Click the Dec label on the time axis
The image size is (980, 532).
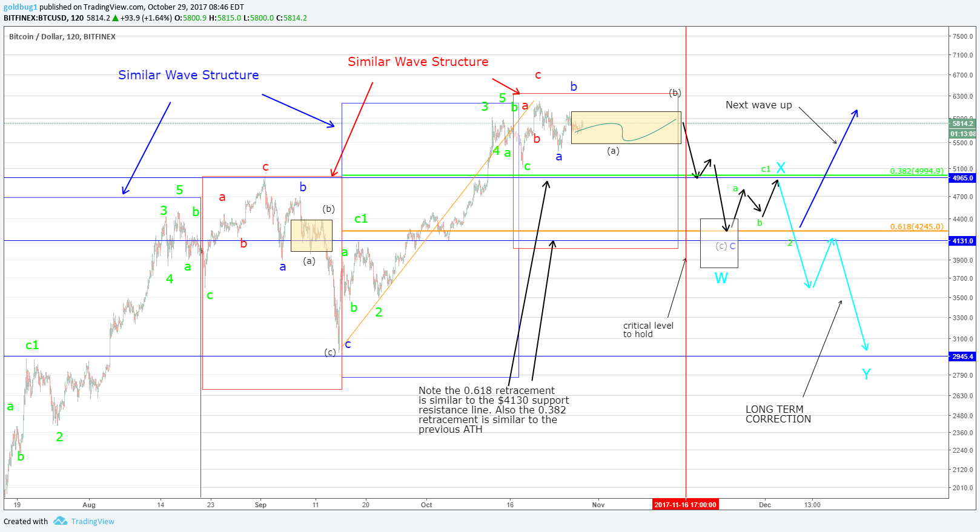(765, 505)
